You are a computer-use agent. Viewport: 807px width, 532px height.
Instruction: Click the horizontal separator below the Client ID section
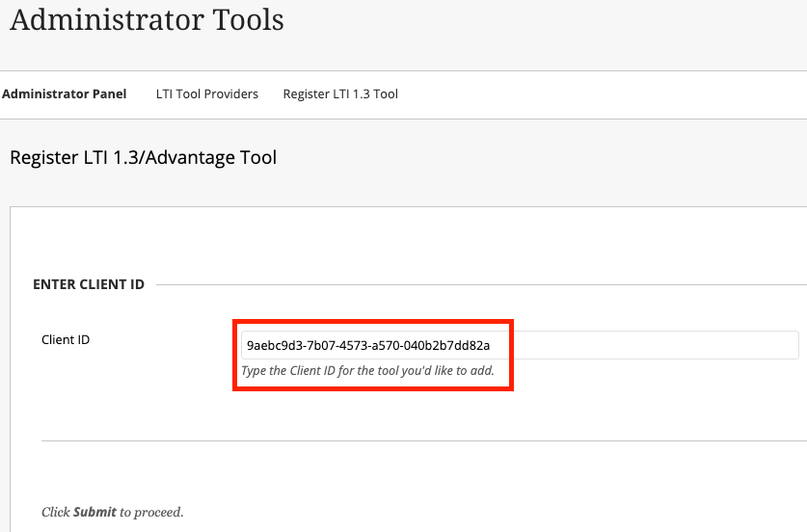pos(424,441)
